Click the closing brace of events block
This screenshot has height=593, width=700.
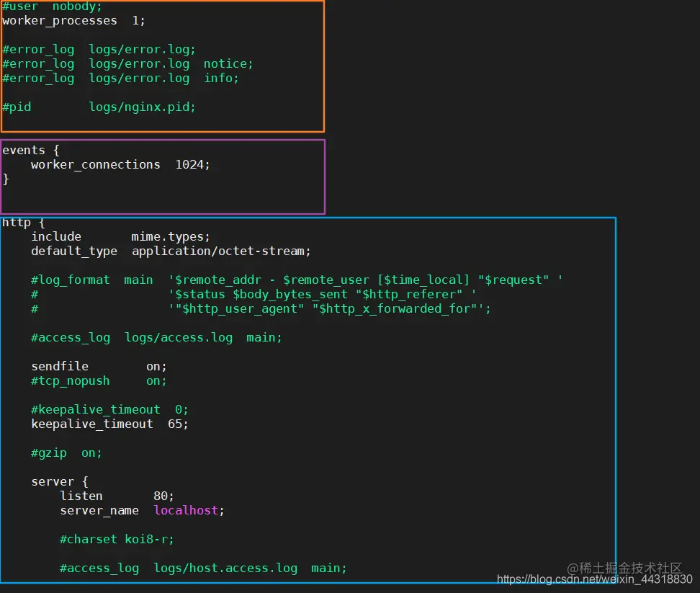[x=5, y=179]
